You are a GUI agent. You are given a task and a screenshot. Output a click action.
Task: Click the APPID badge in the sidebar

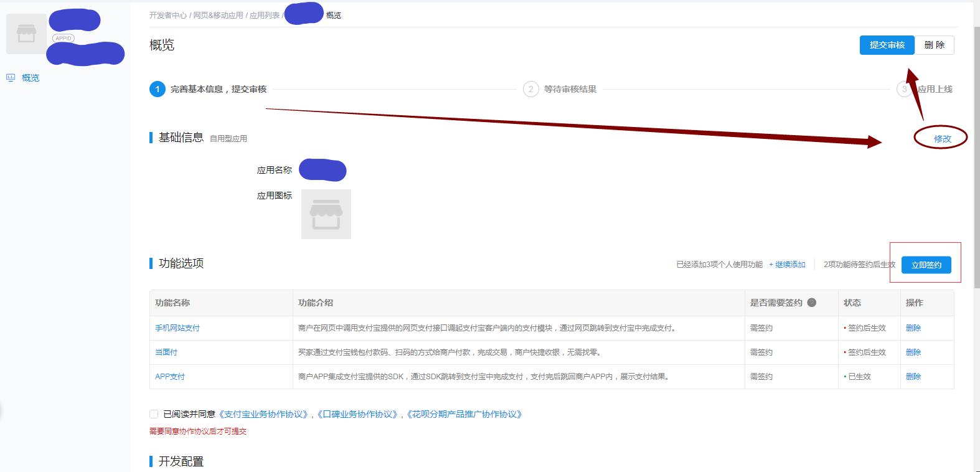[64, 39]
